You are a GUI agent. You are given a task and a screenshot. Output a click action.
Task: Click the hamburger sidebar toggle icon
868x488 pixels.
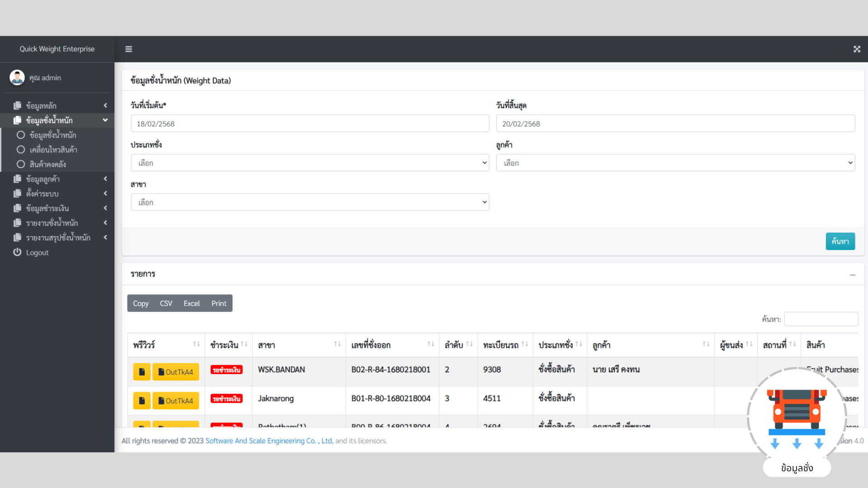point(128,49)
